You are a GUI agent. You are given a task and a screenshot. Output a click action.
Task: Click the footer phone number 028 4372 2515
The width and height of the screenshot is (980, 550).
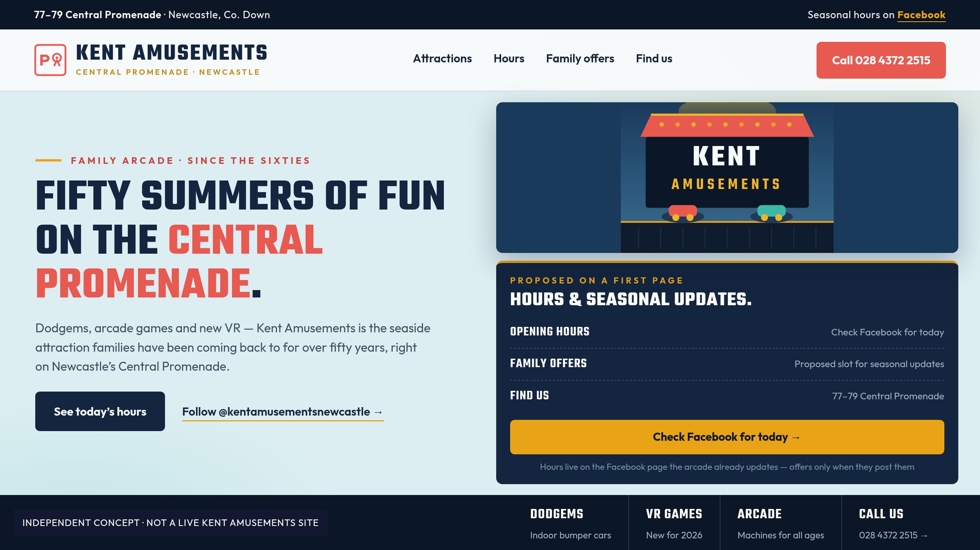coord(893,535)
